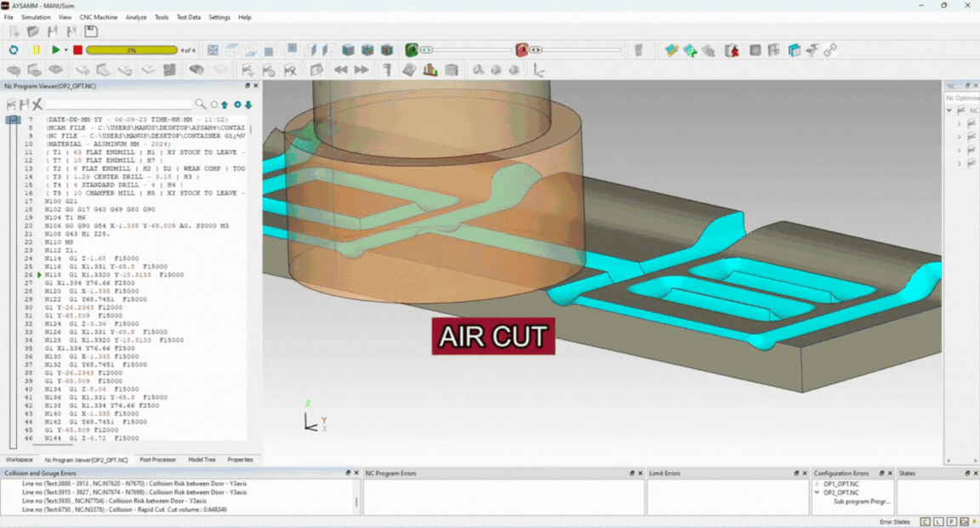Click the save disk icon in toolbar
Screen dimensions: 980x528
coord(91,31)
